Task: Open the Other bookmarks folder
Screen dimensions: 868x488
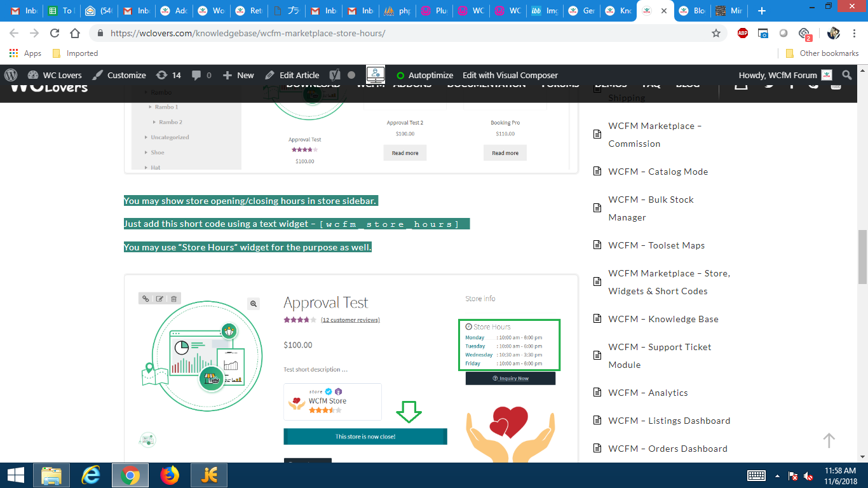Action: [822, 53]
